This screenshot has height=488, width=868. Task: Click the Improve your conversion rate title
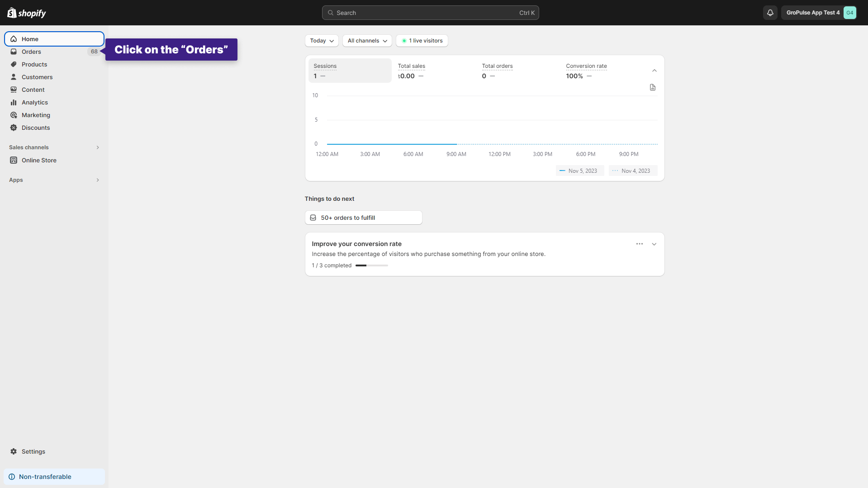[x=356, y=244]
